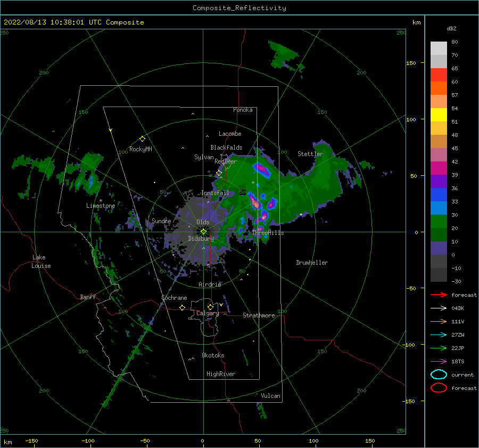Click the Drumheller town label
This screenshot has width=479, height=448.
(x=312, y=263)
